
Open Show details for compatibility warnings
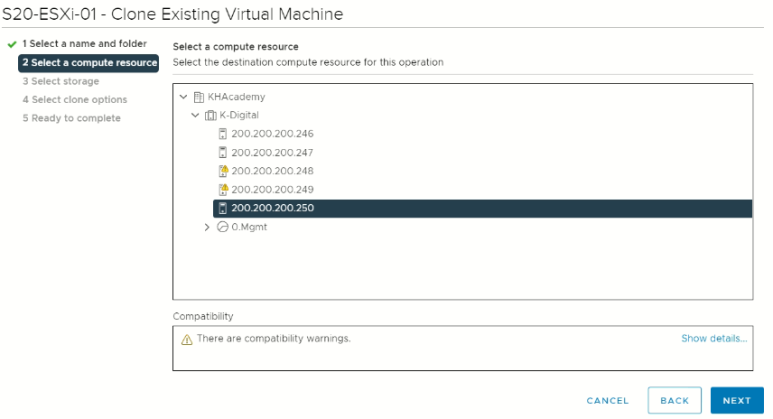pos(714,339)
